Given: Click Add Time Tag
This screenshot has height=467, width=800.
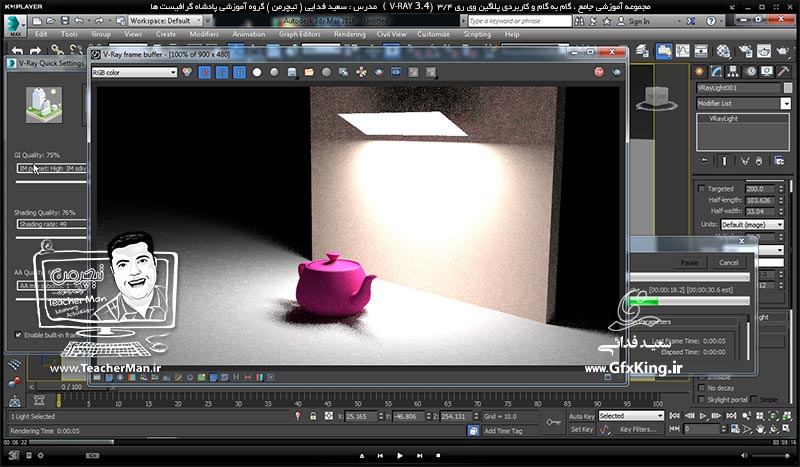Looking at the screenshot, I should (503, 431).
